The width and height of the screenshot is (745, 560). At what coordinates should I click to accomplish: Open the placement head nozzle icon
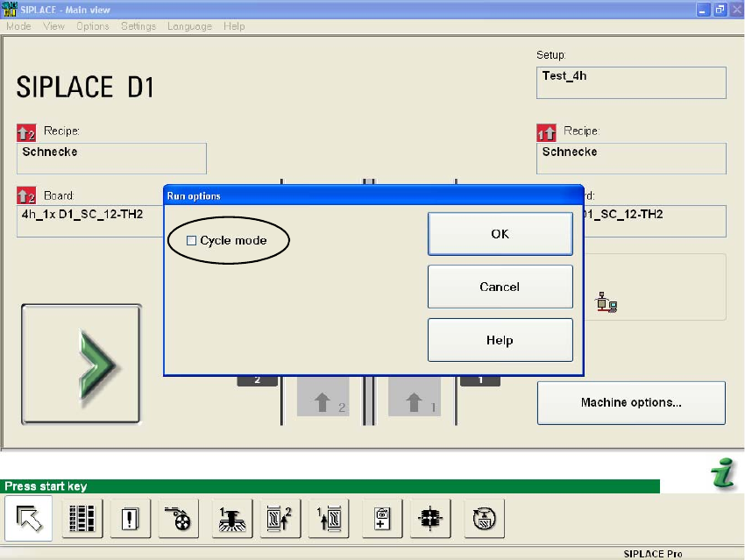(x=232, y=518)
